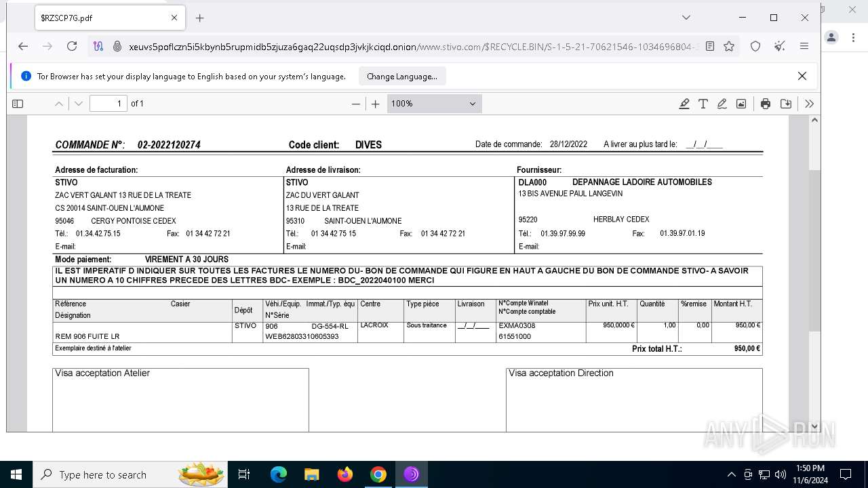
Task: Zoom out the PDF
Action: pos(356,104)
